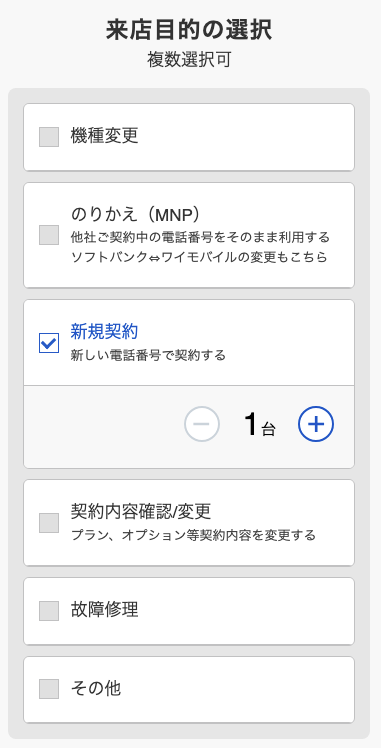Enable the 契約内容確認/変更 checkbox
The image size is (381, 748).
point(49,523)
